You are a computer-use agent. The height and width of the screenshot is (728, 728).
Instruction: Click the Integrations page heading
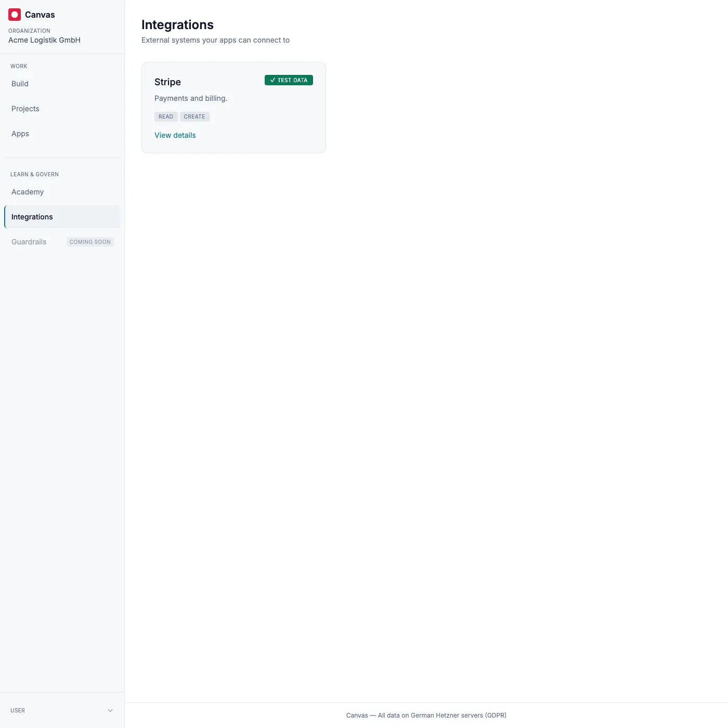coord(177,25)
